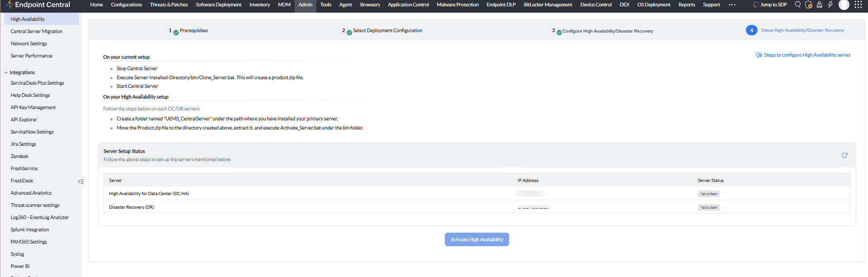Open Advanced Analytics
The width and height of the screenshot is (868, 277).
pos(31,193)
